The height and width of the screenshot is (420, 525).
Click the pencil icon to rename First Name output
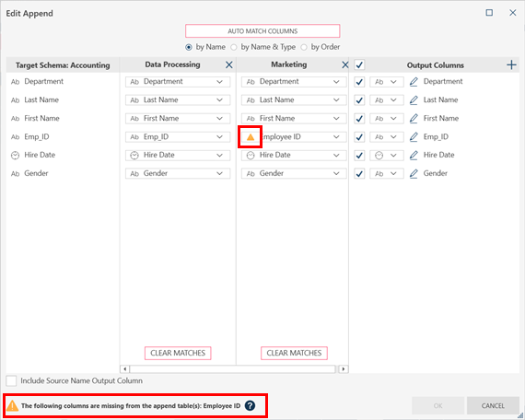tap(414, 119)
